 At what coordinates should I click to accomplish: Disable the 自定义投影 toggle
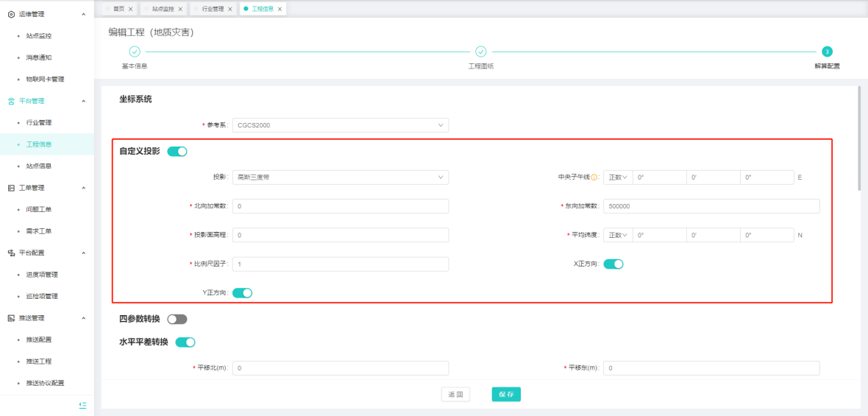pyautogui.click(x=177, y=152)
